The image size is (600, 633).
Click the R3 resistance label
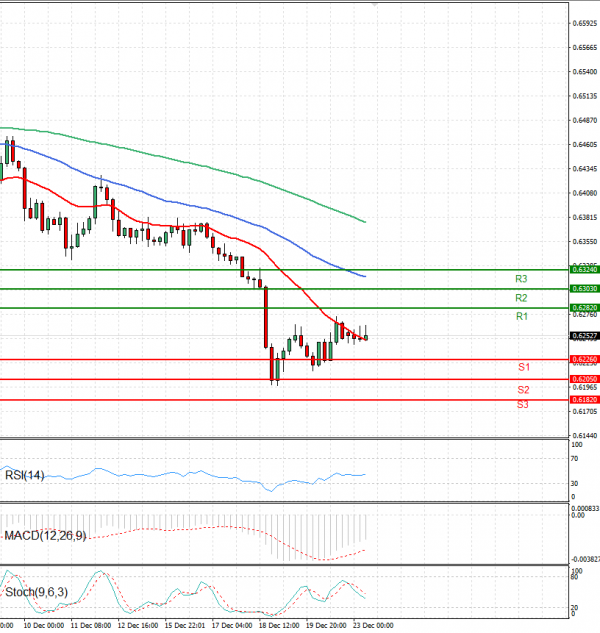[x=521, y=279]
